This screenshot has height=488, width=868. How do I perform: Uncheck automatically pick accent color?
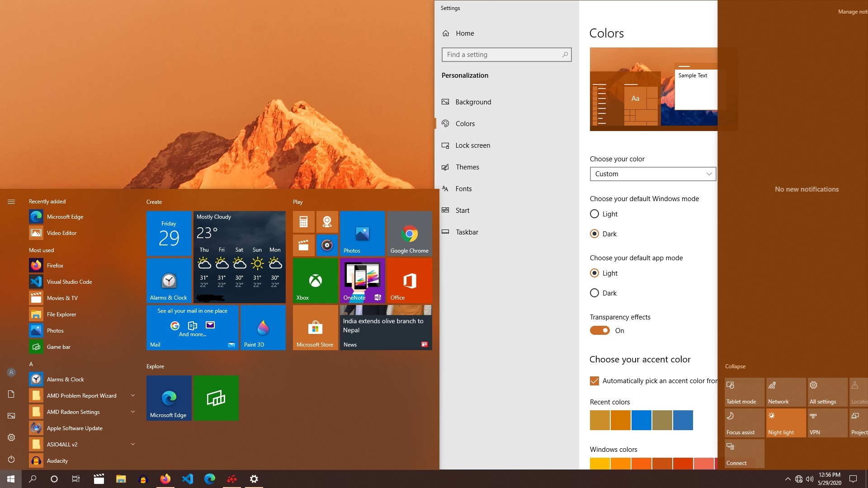(594, 381)
